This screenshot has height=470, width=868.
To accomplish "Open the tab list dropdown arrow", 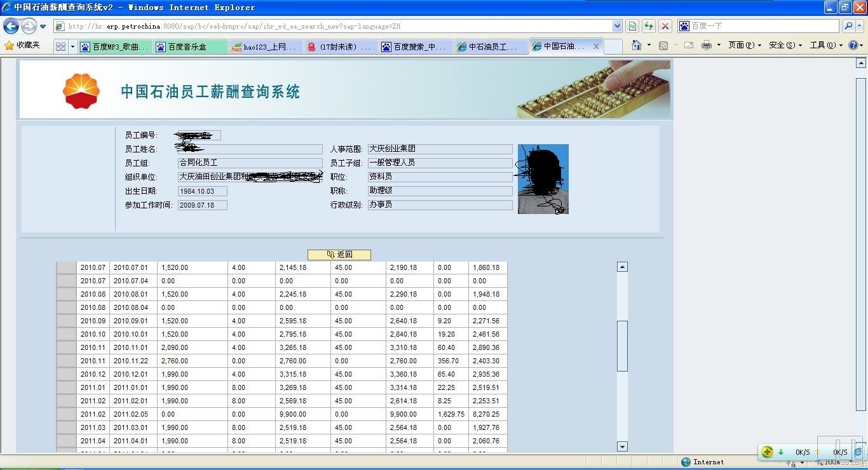I will (x=72, y=46).
